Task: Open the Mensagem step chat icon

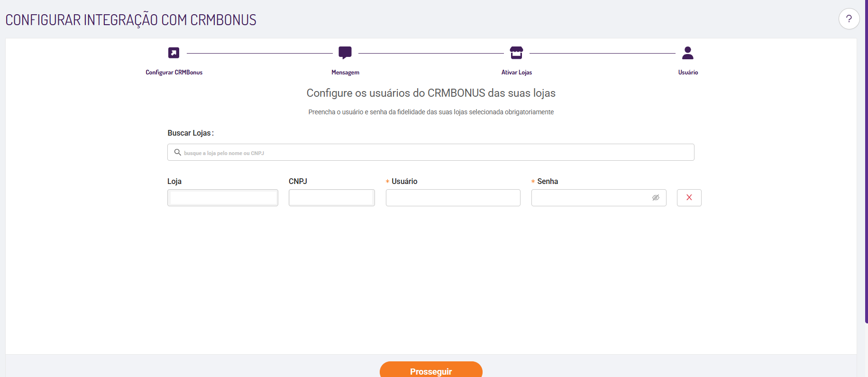Action: 345,53
